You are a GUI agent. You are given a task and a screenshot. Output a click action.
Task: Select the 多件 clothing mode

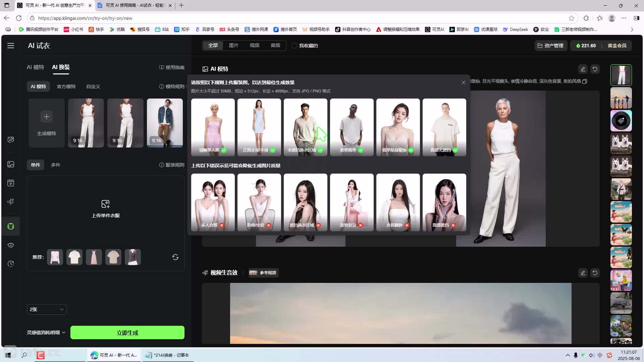pos(55,165)
